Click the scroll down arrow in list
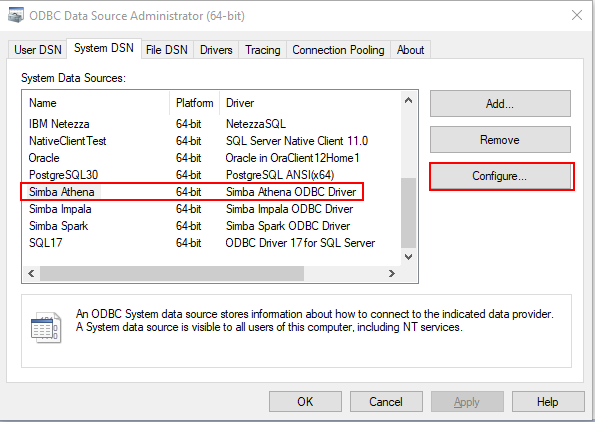This screenshot has width=595, height=422. coord(409,257)
